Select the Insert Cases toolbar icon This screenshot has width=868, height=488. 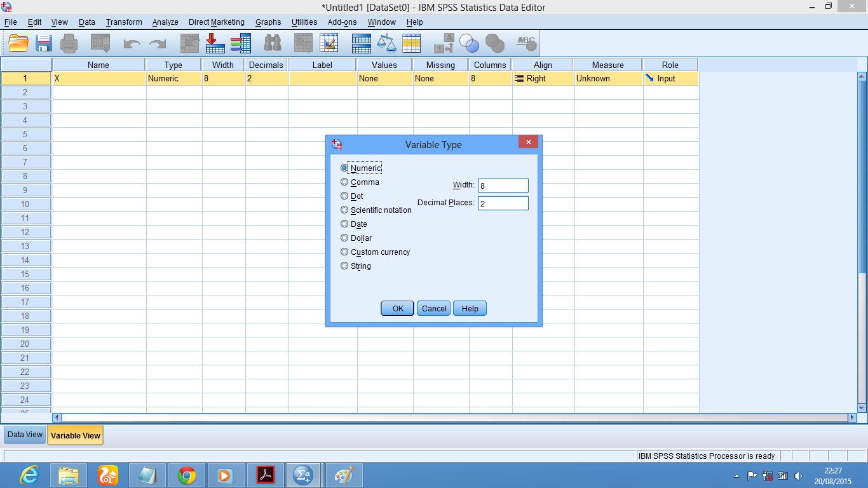pos(215,43)
